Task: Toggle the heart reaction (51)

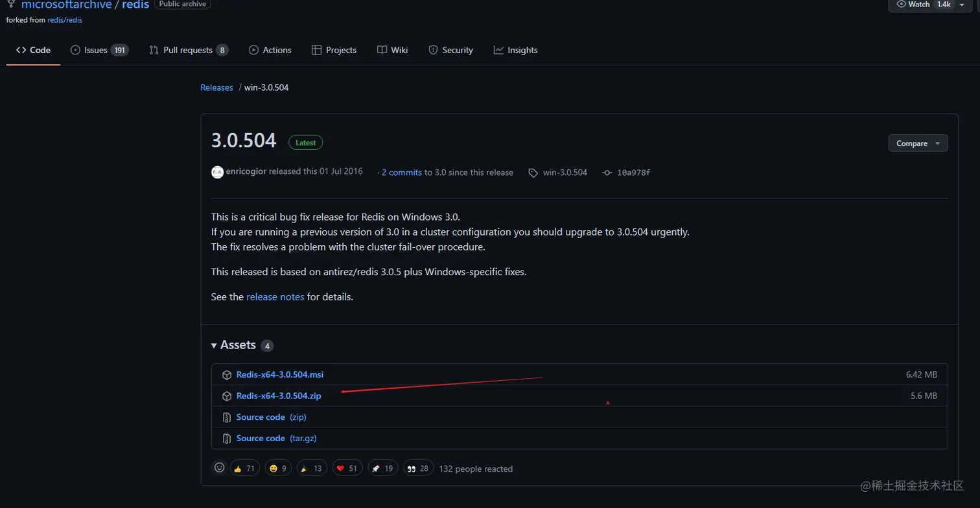Action: tap(347, 468)
